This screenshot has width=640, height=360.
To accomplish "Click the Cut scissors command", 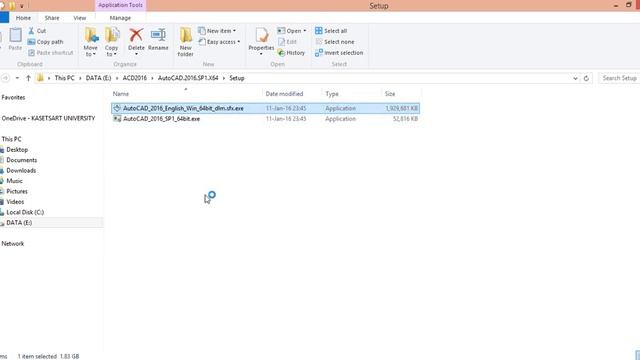I will coord(37,31).
